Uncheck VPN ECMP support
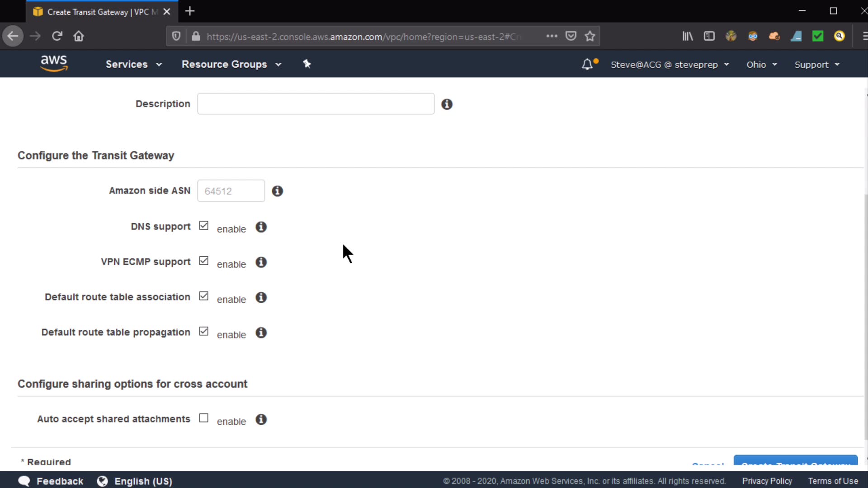Screen dimensions: 868x488 click(x=204, y=261)
